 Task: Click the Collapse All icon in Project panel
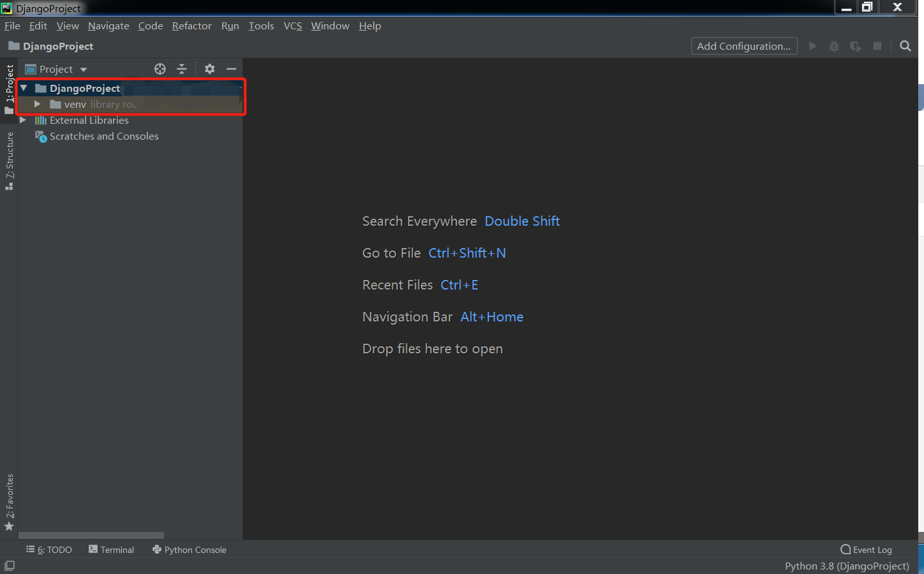[x=182, y=69]
